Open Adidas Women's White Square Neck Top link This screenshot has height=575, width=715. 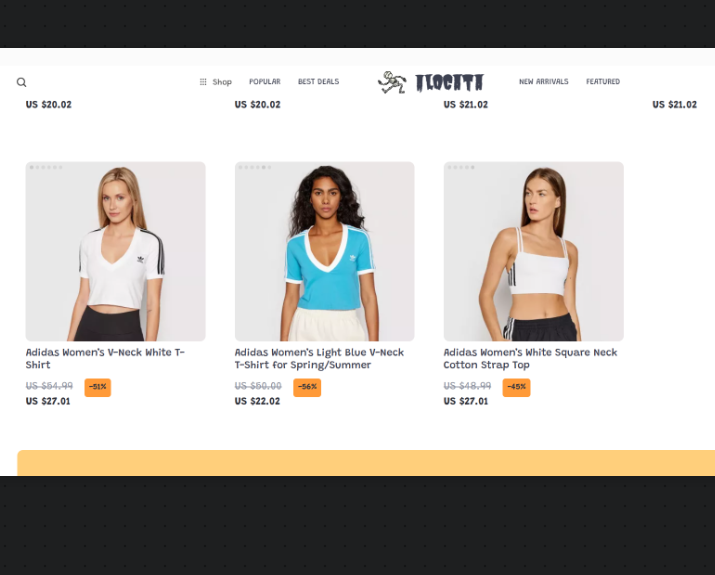(x=530, y=358)
